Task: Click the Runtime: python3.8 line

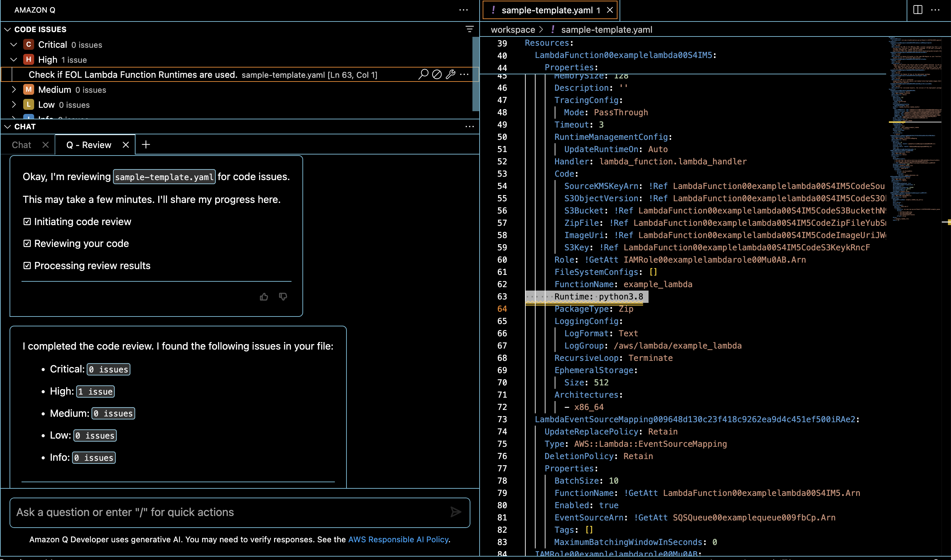Action: coord(599,297)
